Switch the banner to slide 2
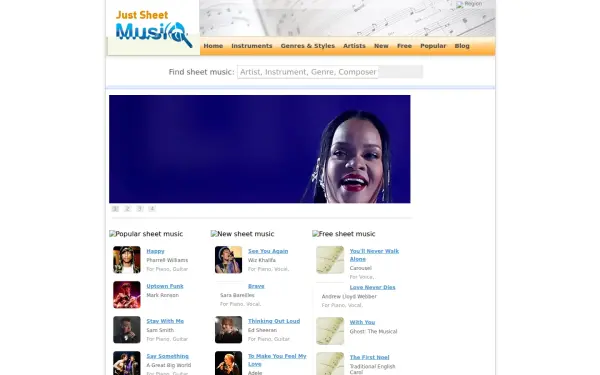Screen dimensions: 600x375 pos(127,209)
